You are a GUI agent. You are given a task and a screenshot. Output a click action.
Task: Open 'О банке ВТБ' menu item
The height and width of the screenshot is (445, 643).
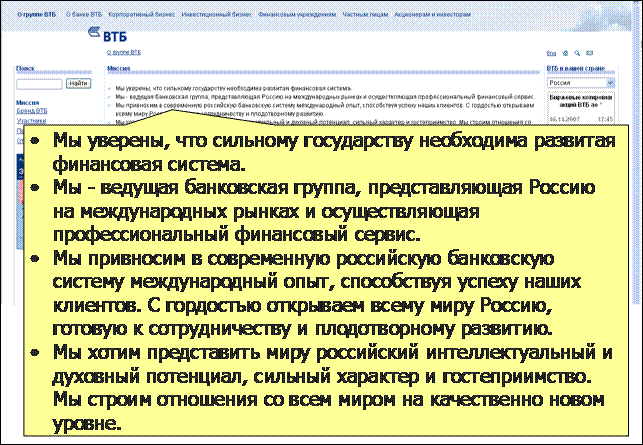click(84, 14)
